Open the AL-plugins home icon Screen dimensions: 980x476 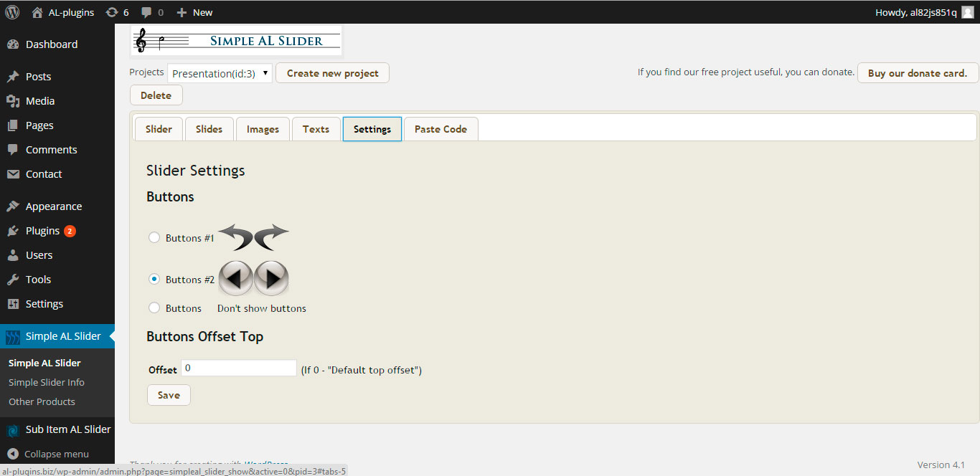point(37,12)
